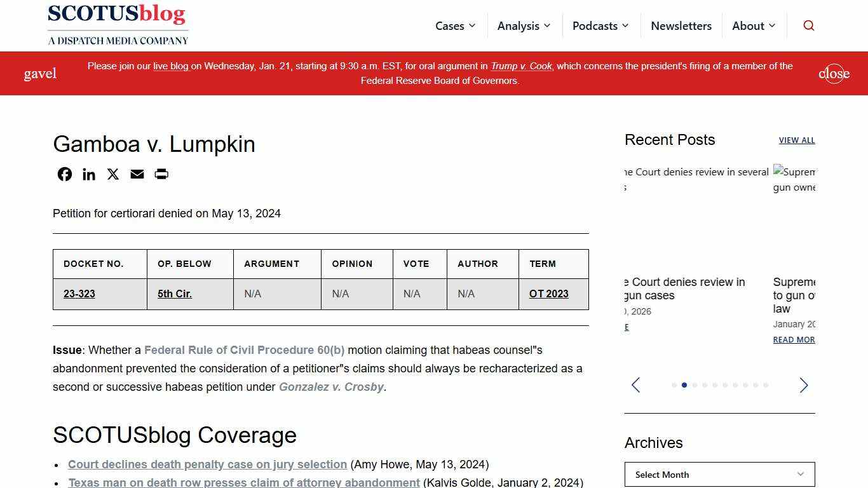Open the Select Month archives dropdown
Screen dimensions: 868x488
tap(719, 475)
